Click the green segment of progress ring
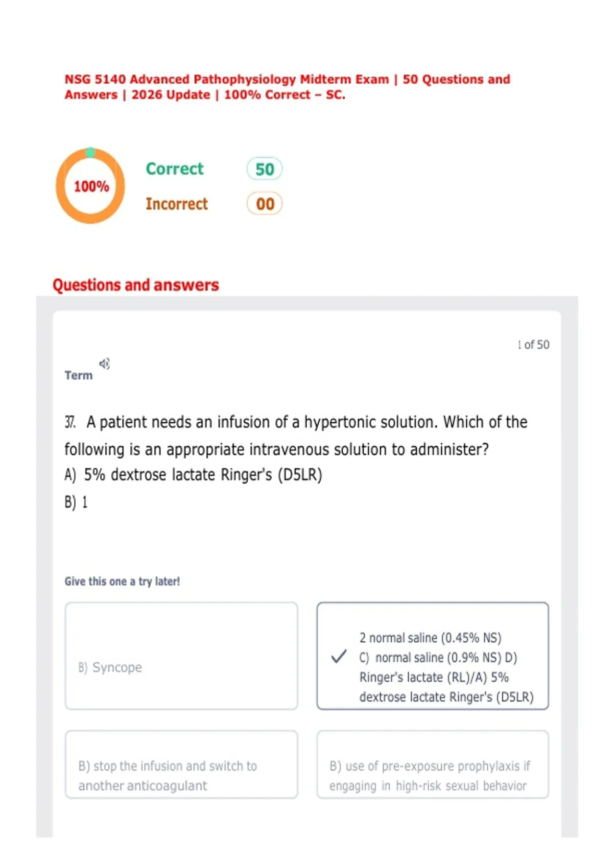Screen dimensions: 613x868 tap(90, 152)
